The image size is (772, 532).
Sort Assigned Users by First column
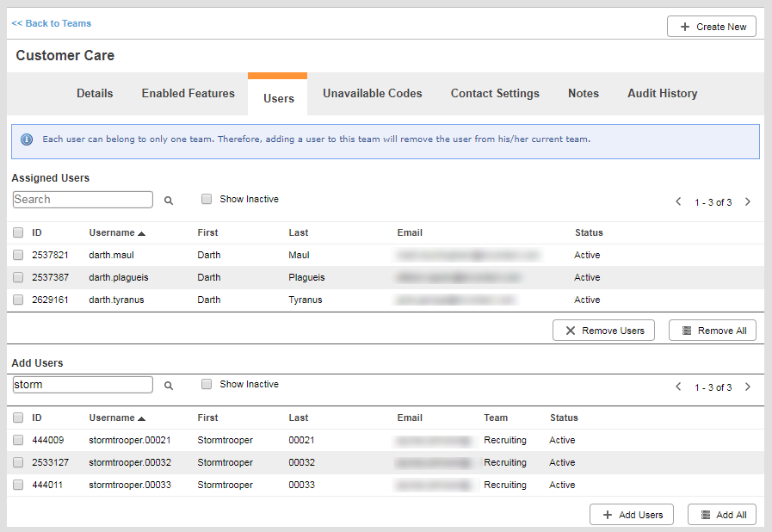[x=207, y=232]
